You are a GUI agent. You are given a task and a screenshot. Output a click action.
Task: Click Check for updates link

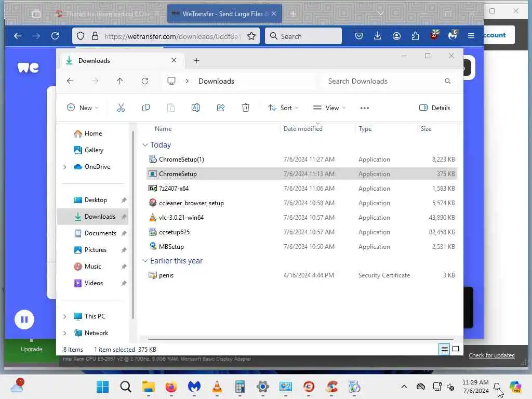point(491,355)
